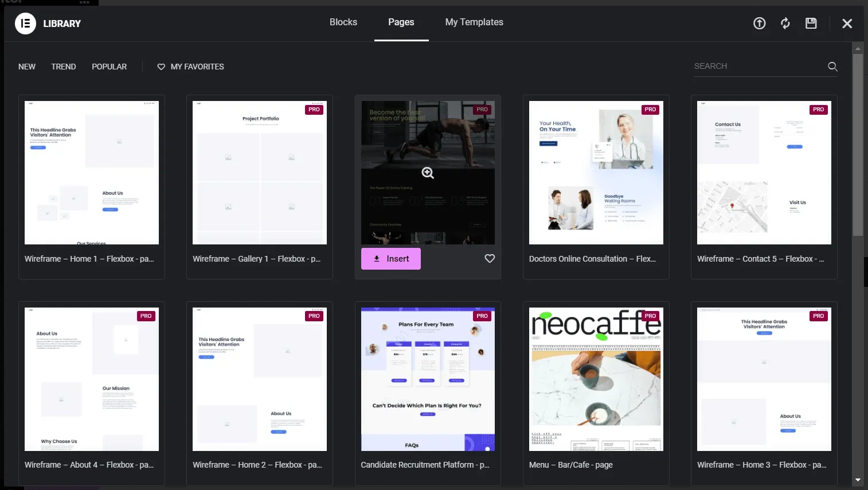Insert the online training fitness template
Image resolution: width=868 pixels, height=490 pixels.
click(x=390, y=258)
